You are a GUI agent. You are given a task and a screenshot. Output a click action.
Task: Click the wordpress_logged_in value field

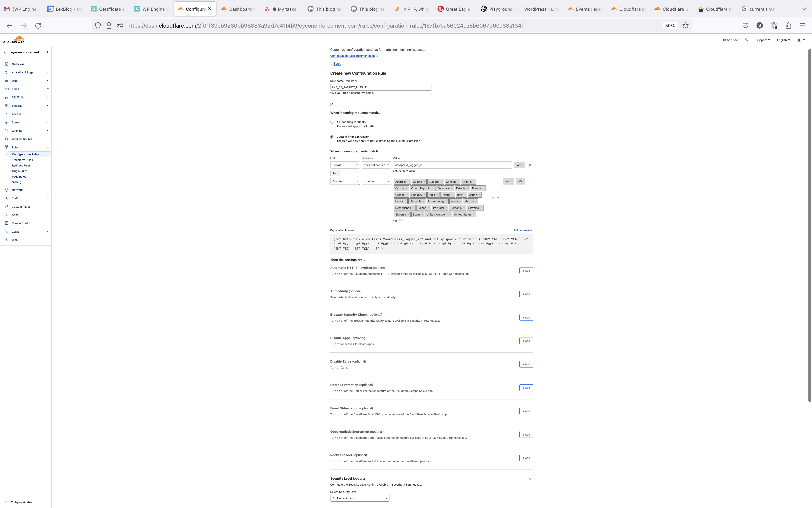tap(452, 165)
